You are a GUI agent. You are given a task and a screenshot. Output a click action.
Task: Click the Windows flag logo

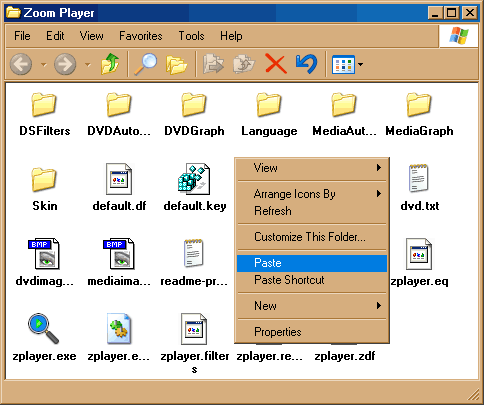pyautogui.click(x=459, y=36)
